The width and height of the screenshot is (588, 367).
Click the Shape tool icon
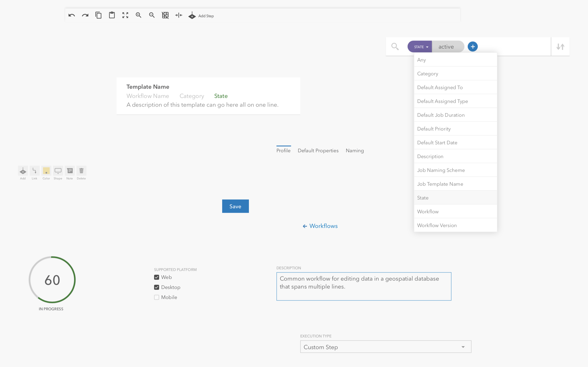58,171
